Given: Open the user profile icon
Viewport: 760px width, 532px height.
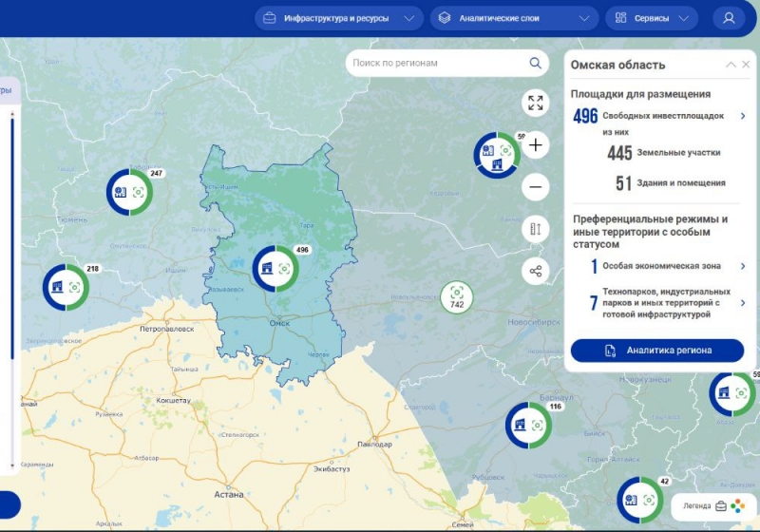Looking at the screenshot, I should click(x=729, y=18).
